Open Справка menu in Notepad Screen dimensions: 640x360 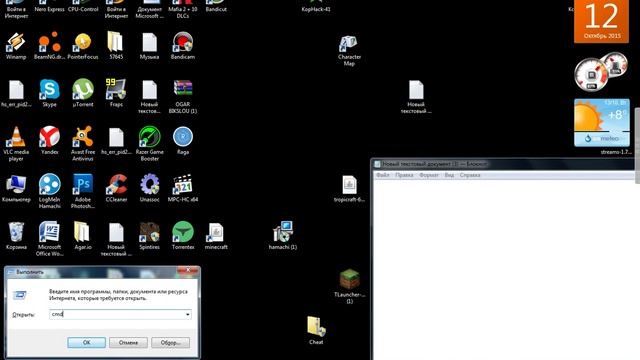pos(470,175)
